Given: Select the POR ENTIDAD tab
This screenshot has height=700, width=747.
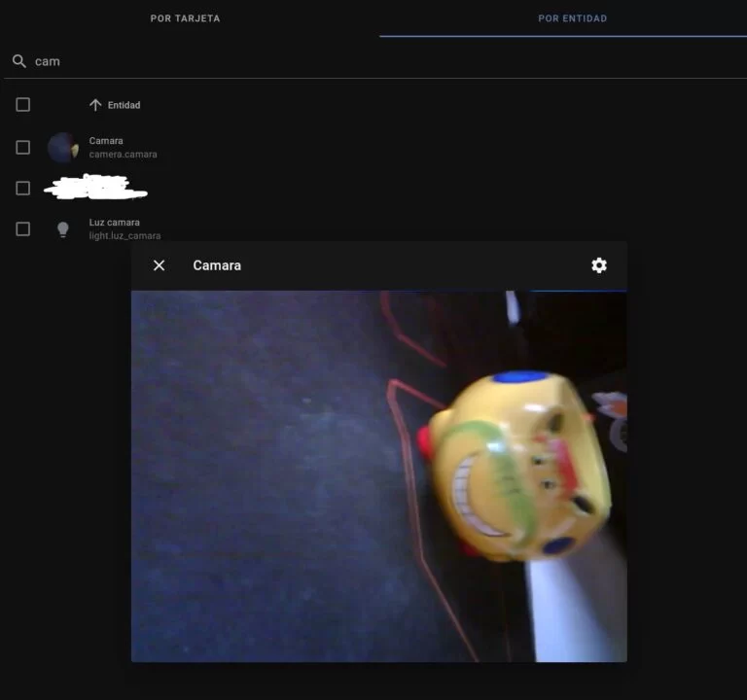Looking at the screenshot, I should (x=572, y=18).
